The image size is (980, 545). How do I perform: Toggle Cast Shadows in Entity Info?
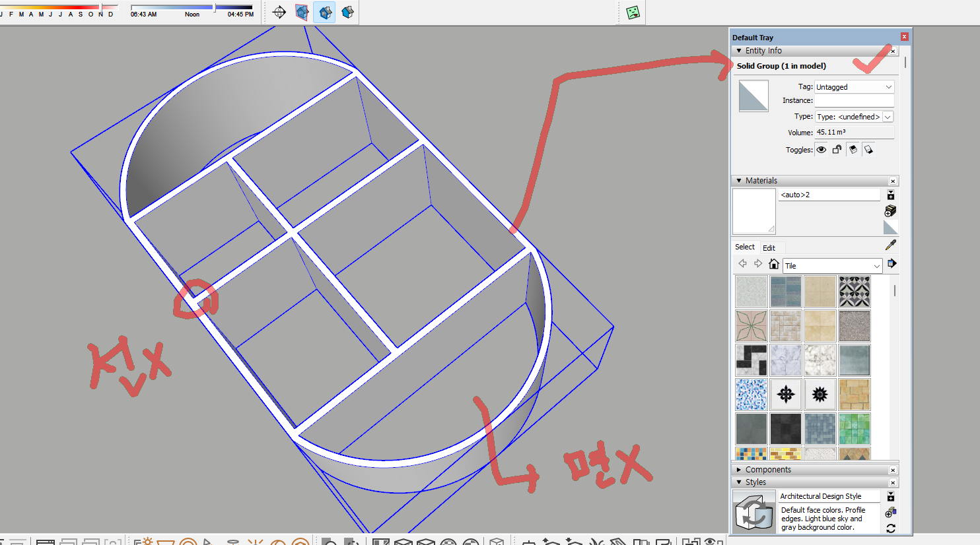point(868,150)
